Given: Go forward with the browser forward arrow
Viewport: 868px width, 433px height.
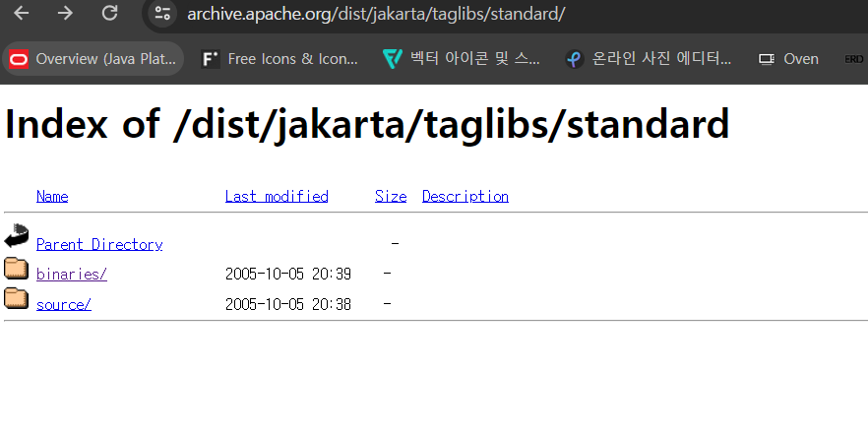Looking at the screenshot, I should point(65,14).
